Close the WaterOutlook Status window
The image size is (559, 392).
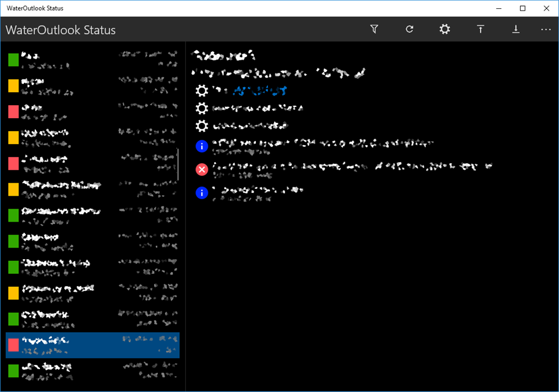(546, 9)
